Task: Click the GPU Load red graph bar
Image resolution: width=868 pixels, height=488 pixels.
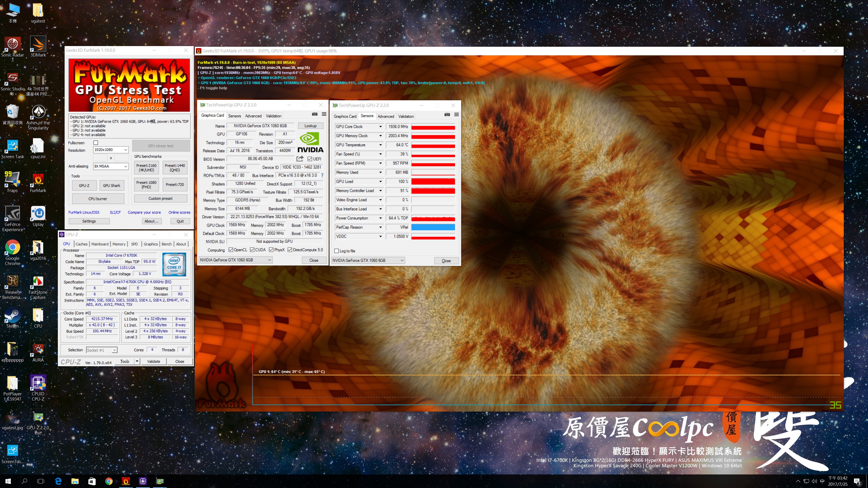Action: pyautogui.click(x=433, y=181)
